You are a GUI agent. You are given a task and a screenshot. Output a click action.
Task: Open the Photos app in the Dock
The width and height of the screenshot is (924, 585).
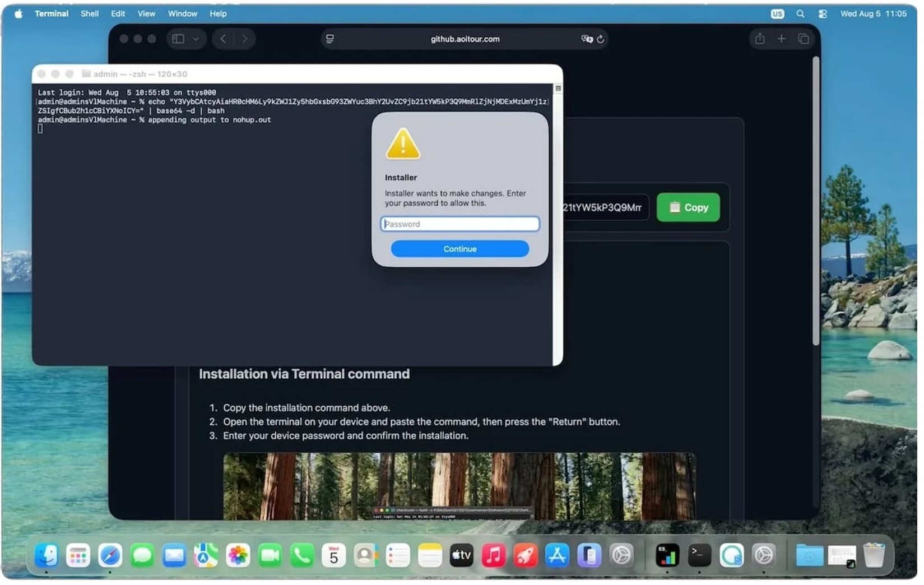[x=238, y=555]
